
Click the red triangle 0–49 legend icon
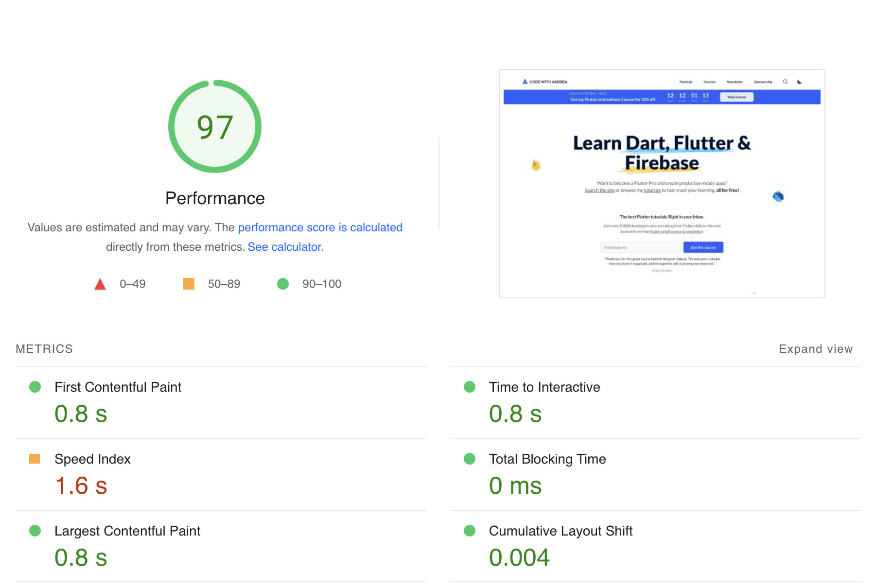[100, 284]
